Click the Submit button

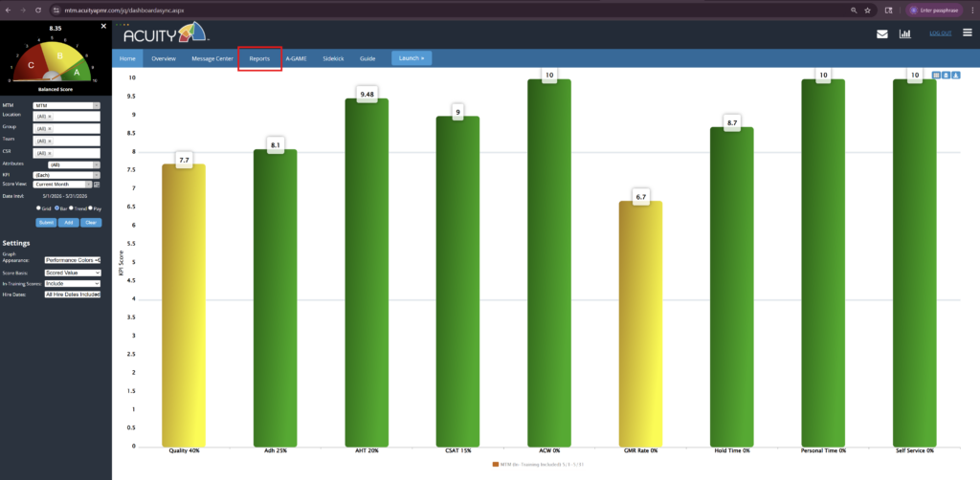(x=46, y=222)
